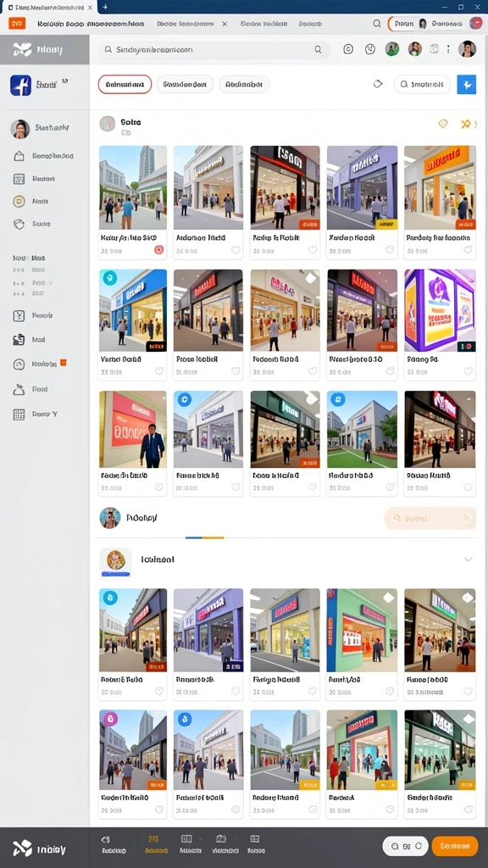This screenshot has width=488, height=868.
Task: Toggle the pill switch beside the orange bottom button
Action: 406,846
